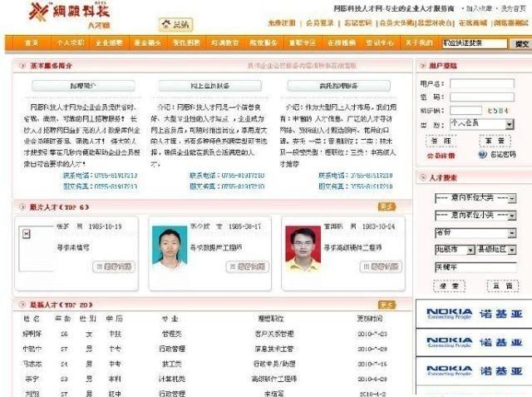Image resolution: width=532 pixels, height=397 pixels.
Task: Click the 搜索 button in talent search panel
Action: tap(449, 286)
